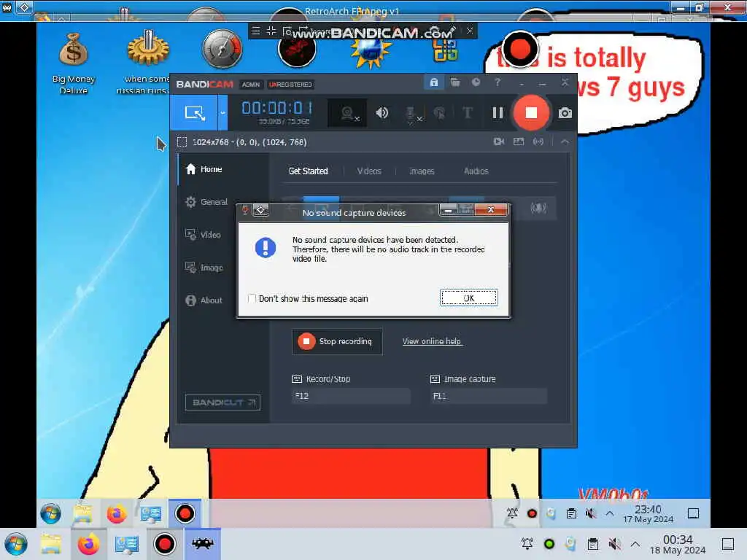The width and height of the screenshot is (747, 560).
Task: Expand hidden tray icons in outer taskbar
Action: [x=635, y=544]
